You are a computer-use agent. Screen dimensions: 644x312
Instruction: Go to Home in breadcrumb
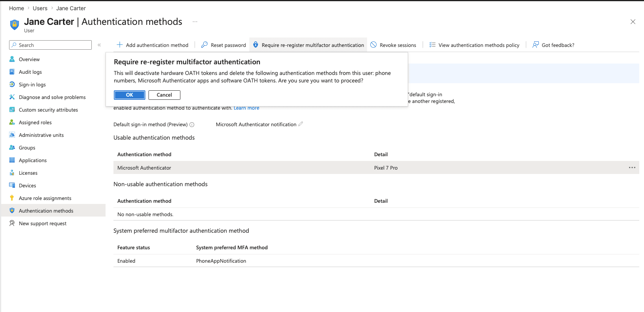(17, 8)
